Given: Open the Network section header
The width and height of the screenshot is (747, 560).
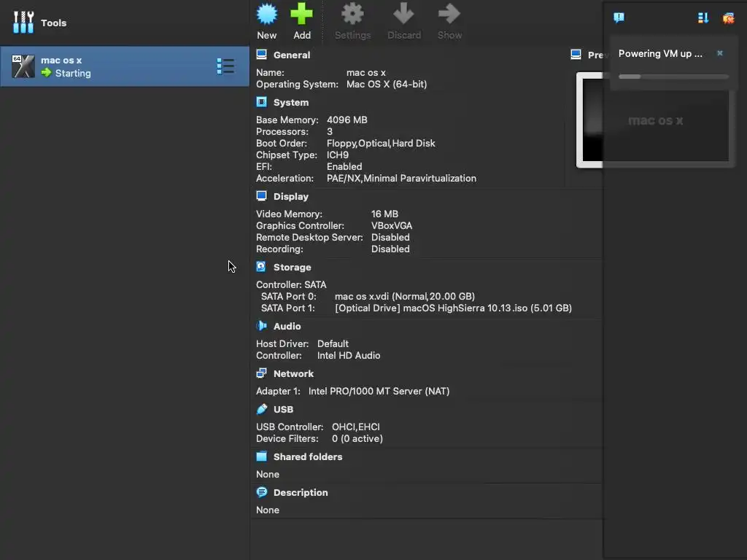Looking at the screenshot, I should (293, 374).
